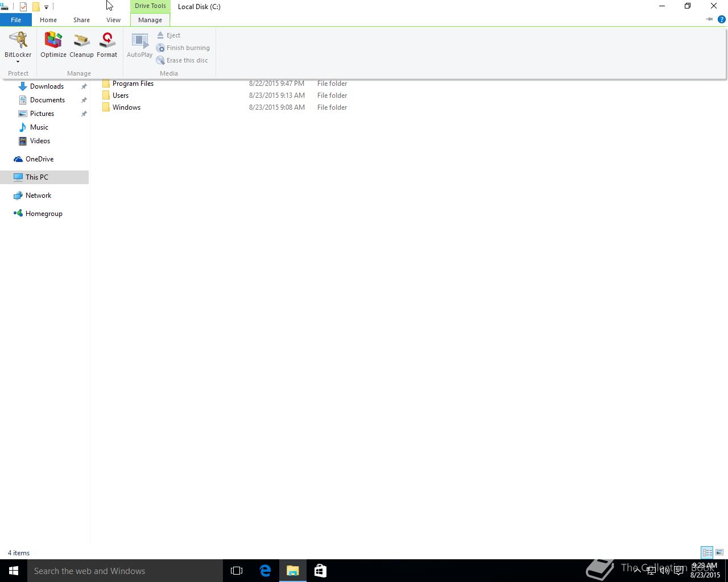
Task: Click the pin icon next to Downloads
Action: [x=84, y=86]
